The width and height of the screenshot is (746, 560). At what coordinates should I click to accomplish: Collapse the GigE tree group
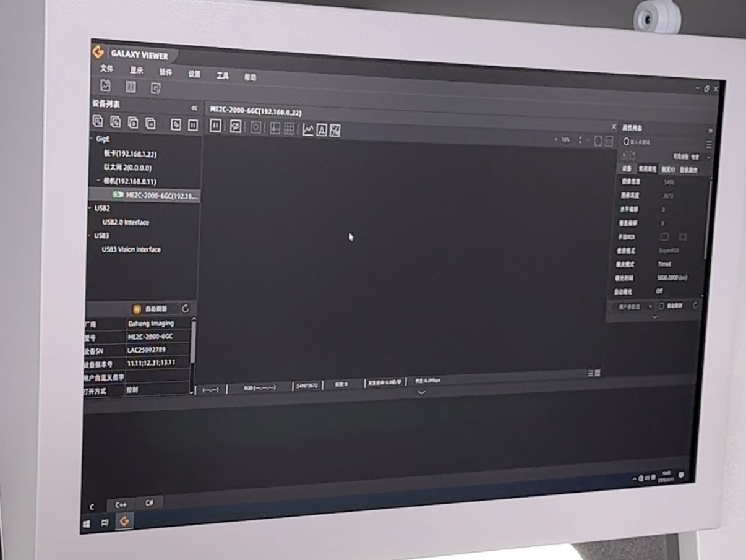92,139
